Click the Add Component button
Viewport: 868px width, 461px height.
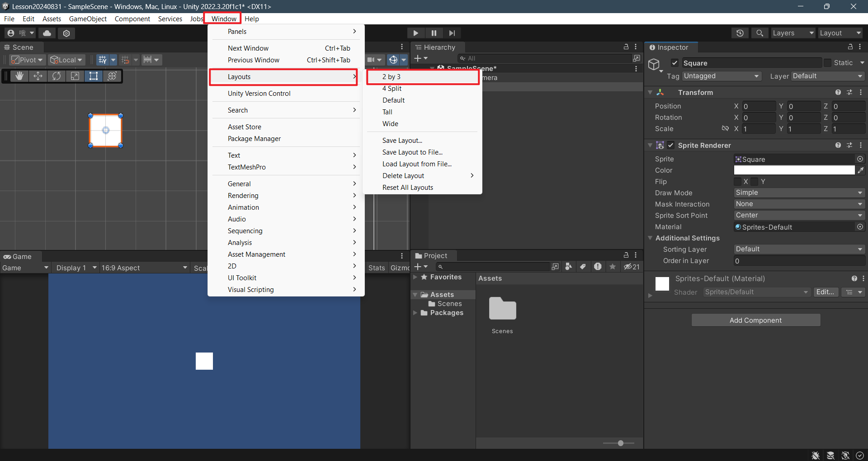point(755,320)
